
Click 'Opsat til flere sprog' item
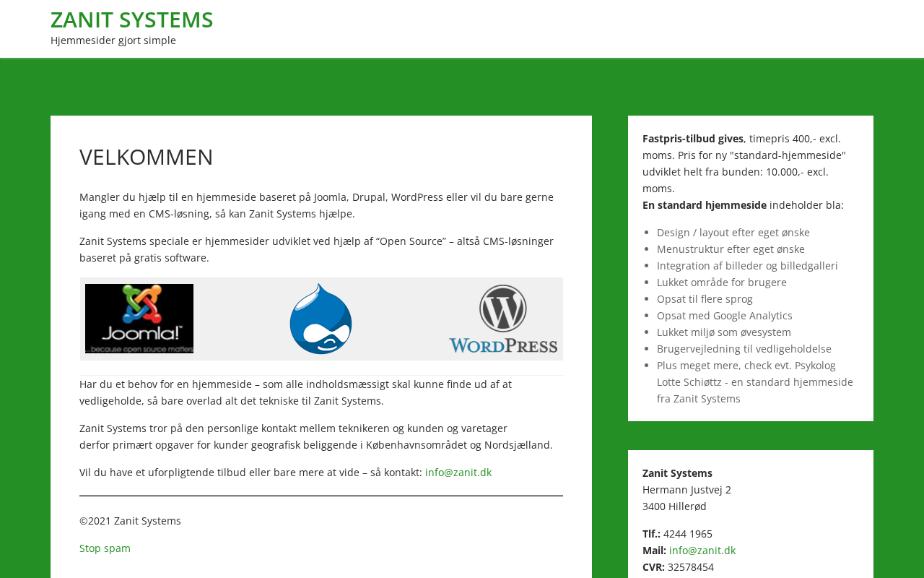(x=705, y=299)
